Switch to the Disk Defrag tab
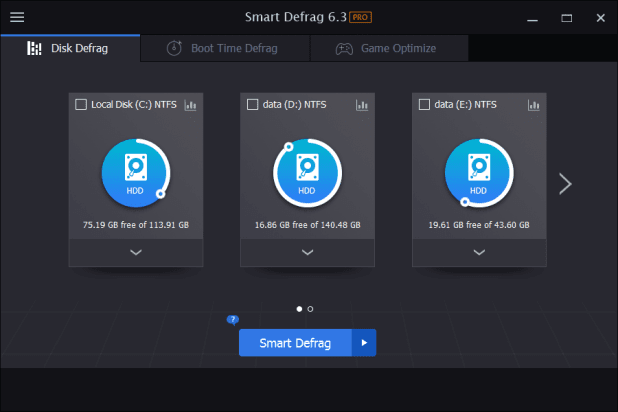 (70, 48)
